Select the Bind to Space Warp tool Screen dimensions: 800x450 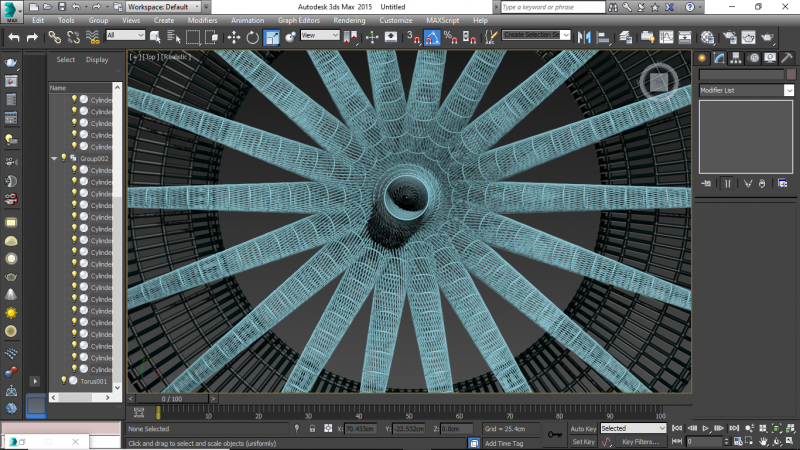tap(92, 37)
